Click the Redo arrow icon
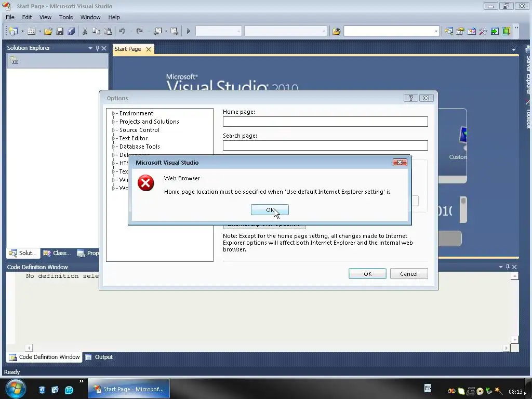This screenshot has height=399, width=532. tap(139, 31)
